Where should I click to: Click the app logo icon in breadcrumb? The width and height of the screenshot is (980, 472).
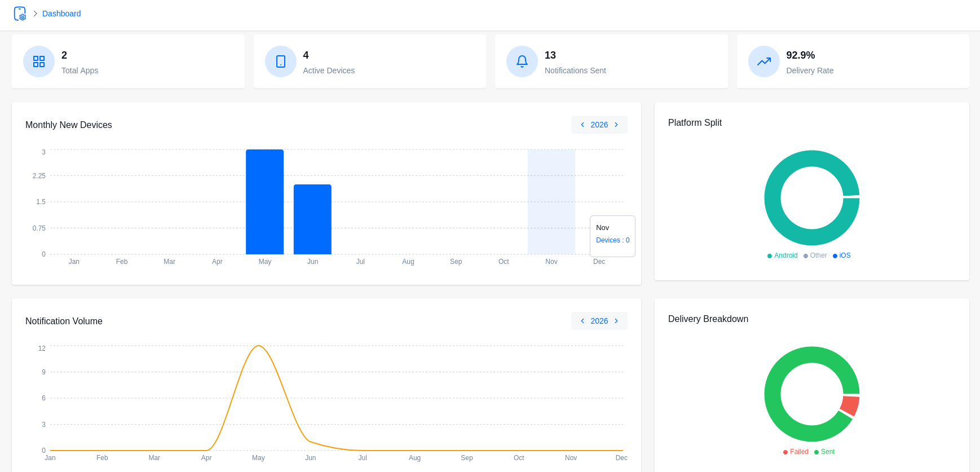(x=20, y=14)
